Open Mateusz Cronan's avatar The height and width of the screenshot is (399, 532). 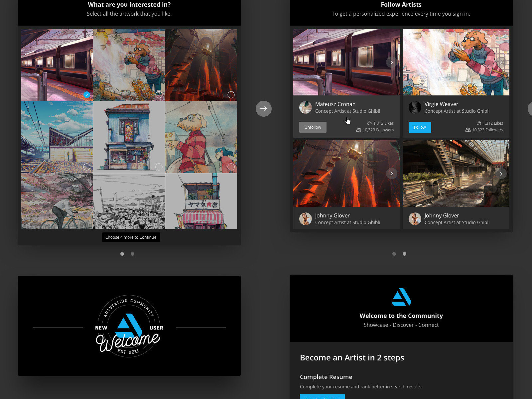coord(306,107)
